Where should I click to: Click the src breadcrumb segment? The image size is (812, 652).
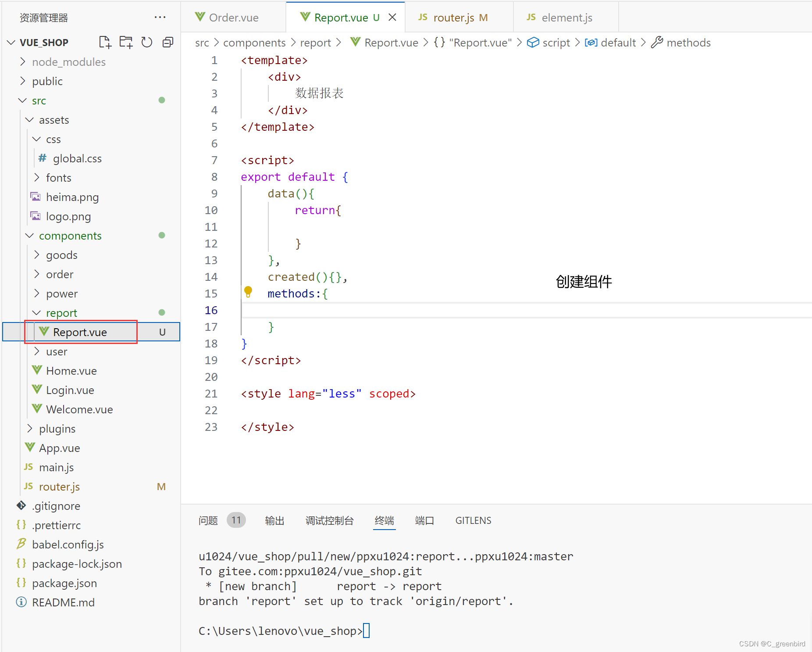point(202,43)
